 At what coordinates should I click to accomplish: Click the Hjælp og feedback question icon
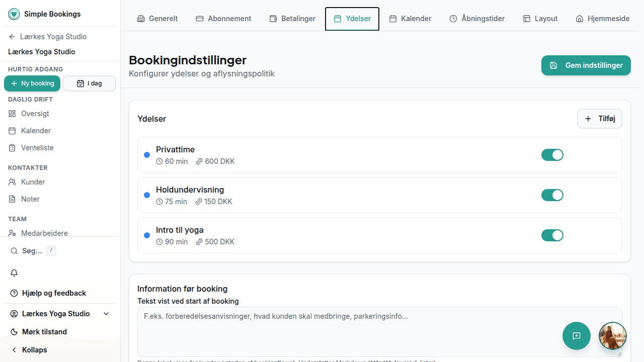pos(14,293)
